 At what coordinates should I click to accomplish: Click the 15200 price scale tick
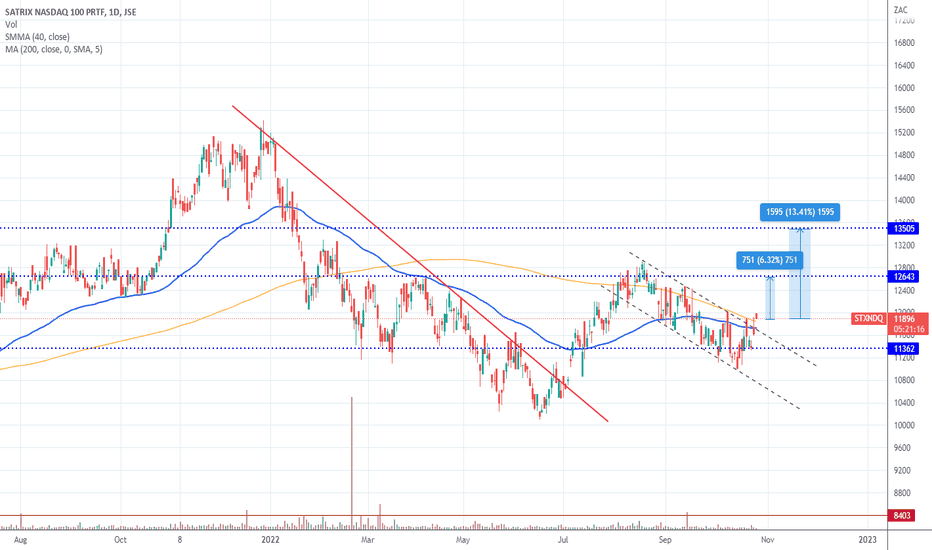904,133
